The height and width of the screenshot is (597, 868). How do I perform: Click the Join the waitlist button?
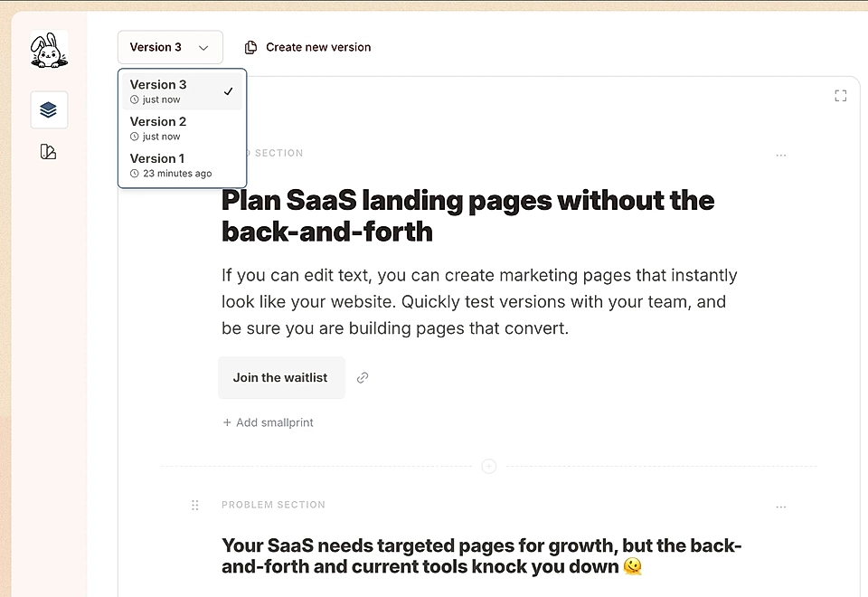[280, 377]
